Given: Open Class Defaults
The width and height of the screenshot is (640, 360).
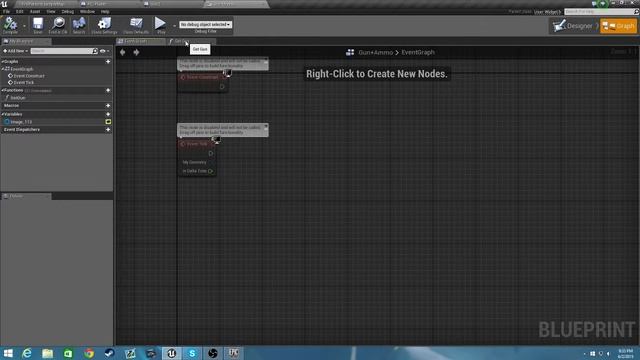Looking at the screenshot, I should tap(136, 25).
